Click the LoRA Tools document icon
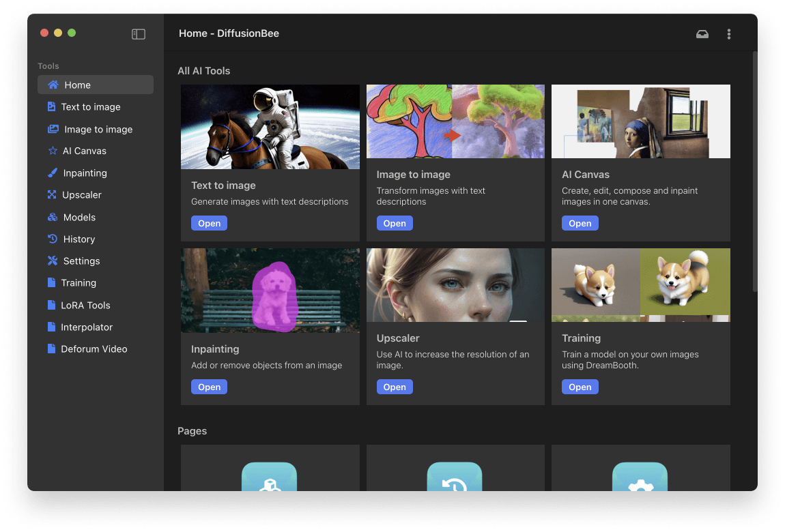785x532 pixels. pos(51,305)
